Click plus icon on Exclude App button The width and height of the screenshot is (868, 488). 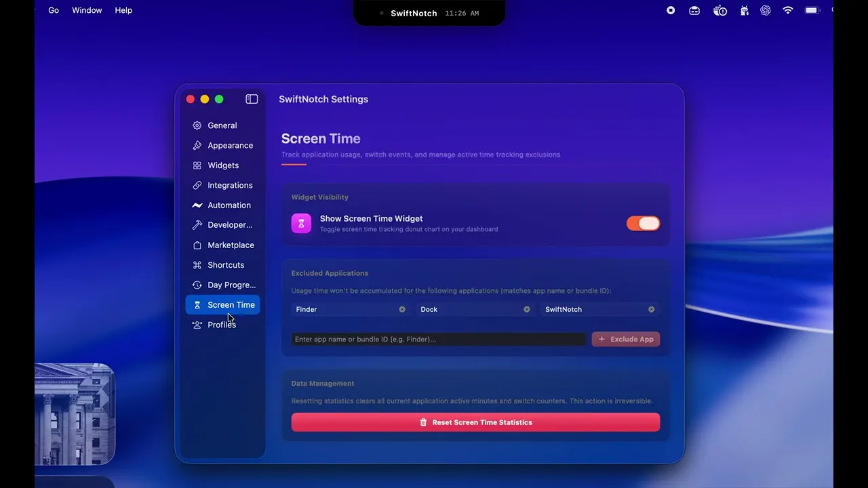[x=601, y=339]
